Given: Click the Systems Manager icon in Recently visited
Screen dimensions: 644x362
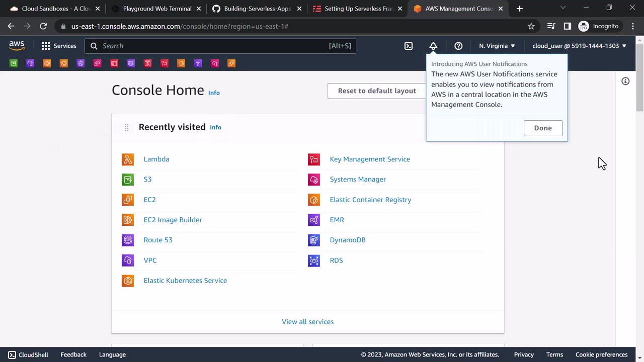Looking at the screenshot, I should pyautogui.click(x=314, y=179).
